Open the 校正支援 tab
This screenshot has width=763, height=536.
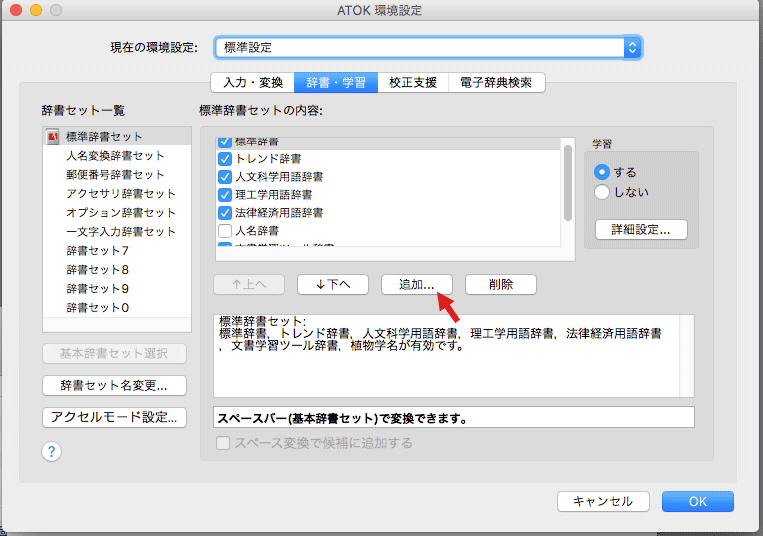tap(413, 83)
